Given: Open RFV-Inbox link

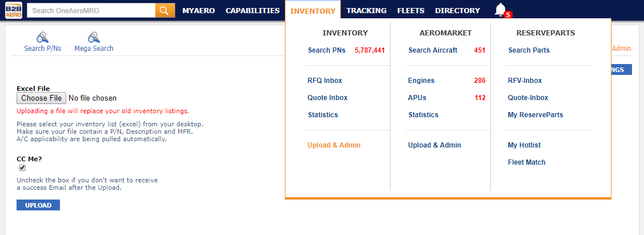Looking at the screenshot, I should pos(525,80).
